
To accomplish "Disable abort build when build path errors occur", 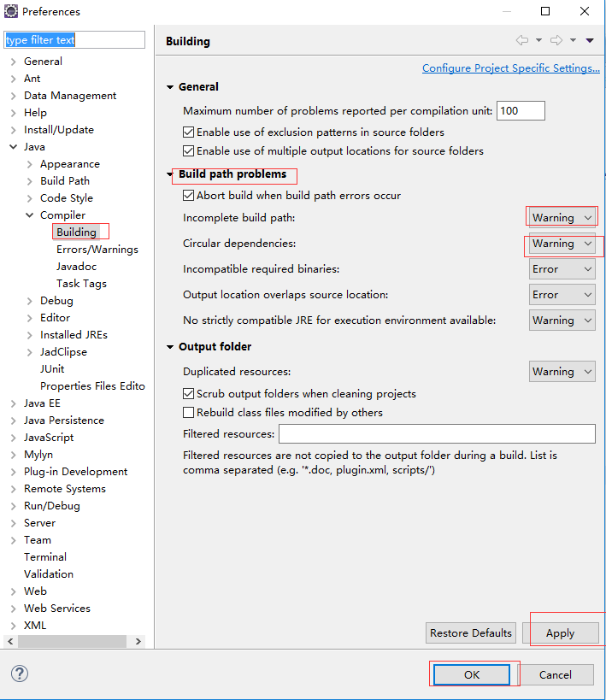I will pos(188,196).
